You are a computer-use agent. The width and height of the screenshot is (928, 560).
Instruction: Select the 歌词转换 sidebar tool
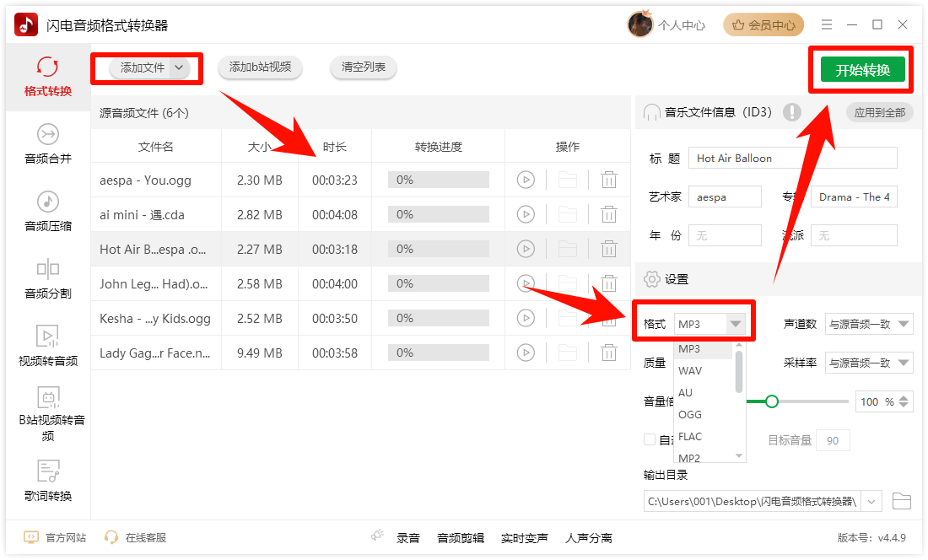[47, 481]
